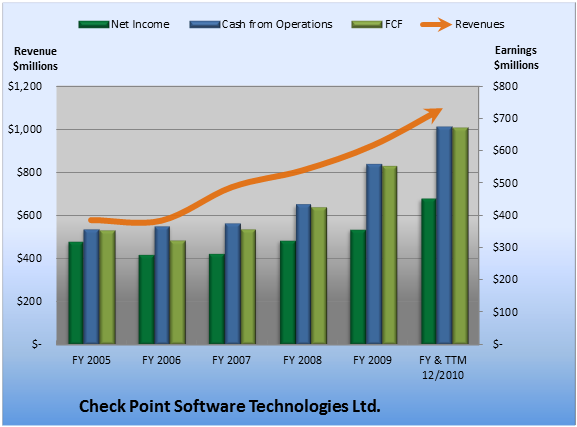Screen dimensions: 577x427
Task: Select the 'Net Income' legend label
Action: point(140,24)
